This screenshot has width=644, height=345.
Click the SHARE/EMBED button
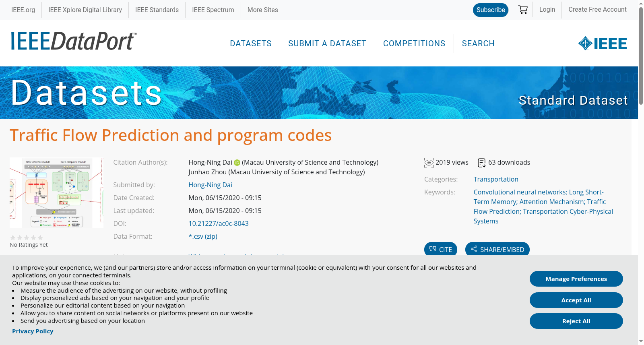[497, 249]
